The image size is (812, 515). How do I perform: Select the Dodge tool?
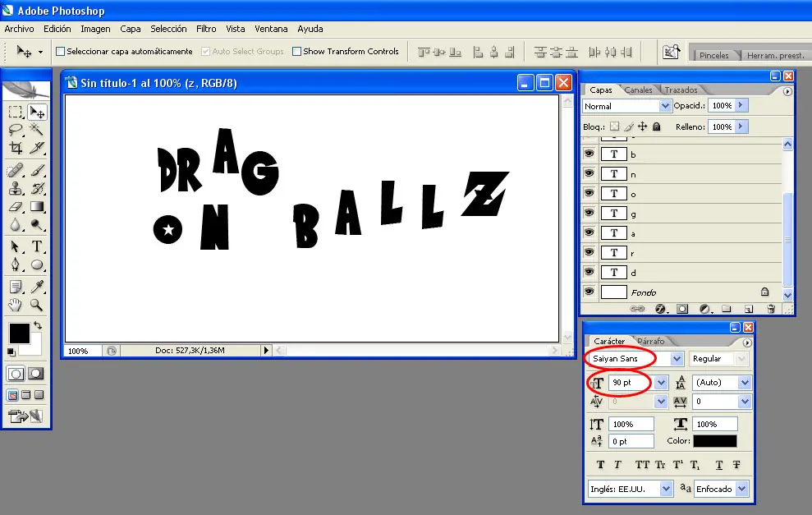pyautogui.click(x=37, y=225)
